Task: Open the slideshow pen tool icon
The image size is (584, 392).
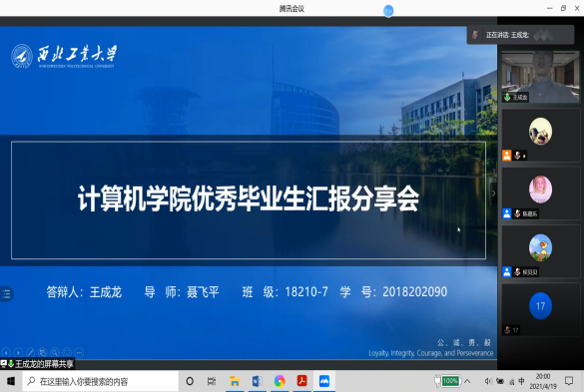Action: (31, 352)
